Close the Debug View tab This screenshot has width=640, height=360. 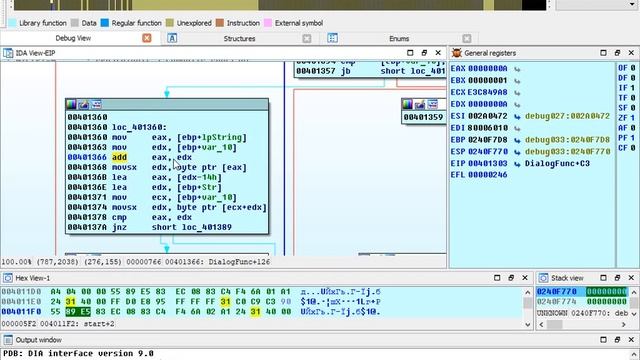coord(147,38)
